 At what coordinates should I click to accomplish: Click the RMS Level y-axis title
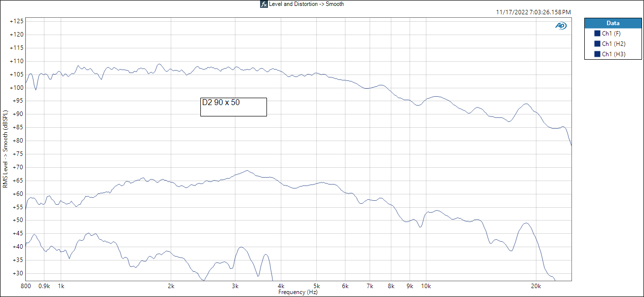pos(5,150)
